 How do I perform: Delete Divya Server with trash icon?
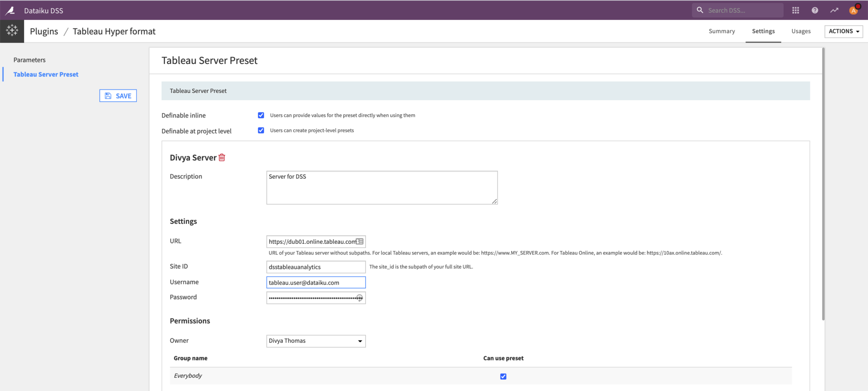(222, 157)
